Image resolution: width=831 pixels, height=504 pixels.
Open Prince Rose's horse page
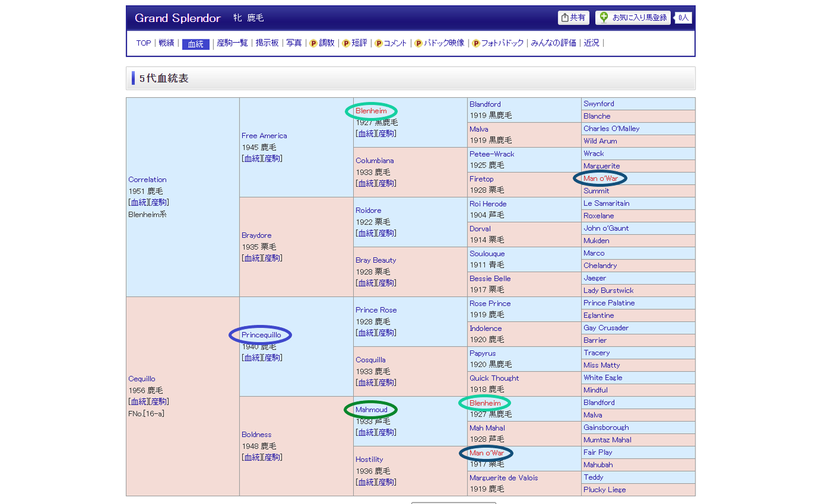pyautogui.click(x=376, y=310)
